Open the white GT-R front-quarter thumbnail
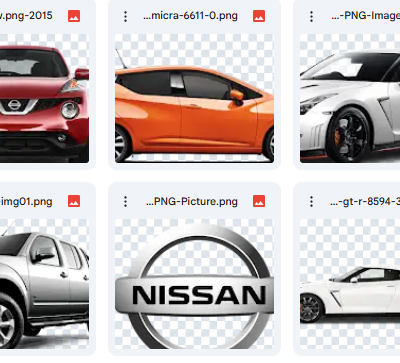 pyautogui.click(x=350, y=98)
